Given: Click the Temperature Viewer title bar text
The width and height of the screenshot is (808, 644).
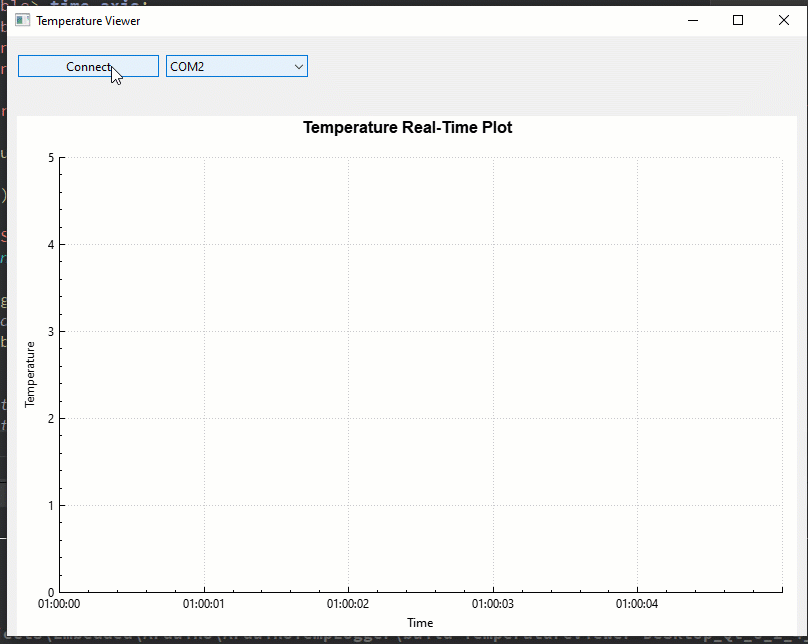Looking at the screenshot, I should [x=88, y=20].
